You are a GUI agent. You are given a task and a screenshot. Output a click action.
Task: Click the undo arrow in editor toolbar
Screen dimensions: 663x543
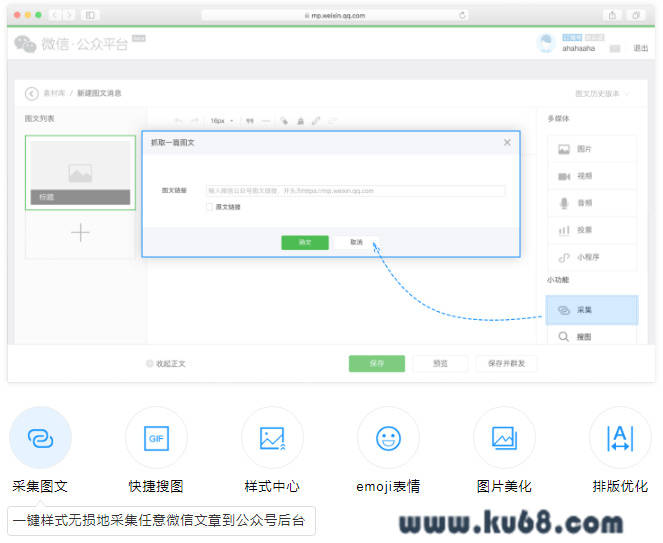(x=178, y=121)
